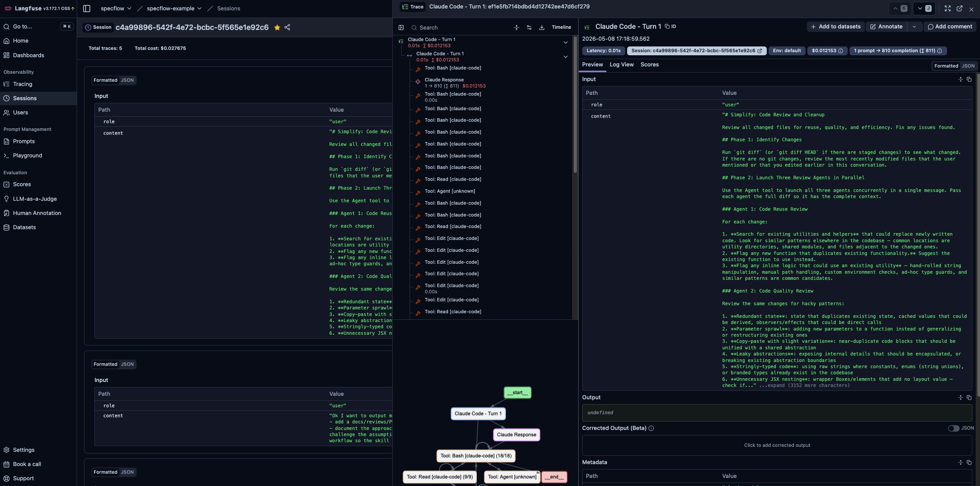Open the Annotate dropdown arrow
Screen dimensions: 980x486
[x=914, y=26]
